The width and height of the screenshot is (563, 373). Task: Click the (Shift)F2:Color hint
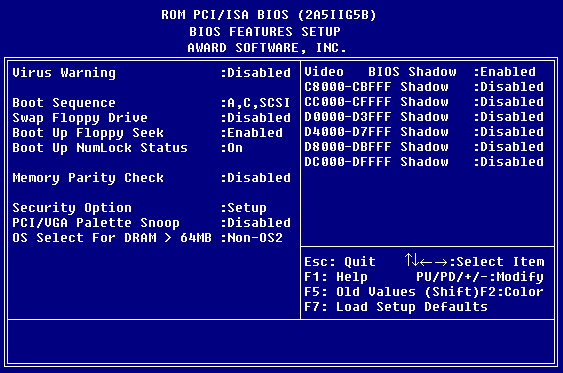tap(484, 292)
